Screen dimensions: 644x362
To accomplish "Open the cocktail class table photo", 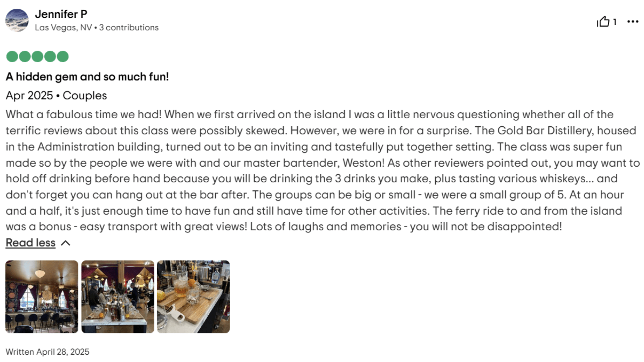I will (x=118, y=297).
